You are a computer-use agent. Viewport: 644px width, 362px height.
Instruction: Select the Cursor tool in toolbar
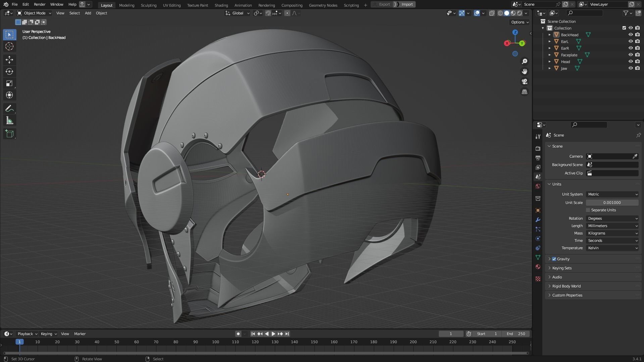(9, 46)
